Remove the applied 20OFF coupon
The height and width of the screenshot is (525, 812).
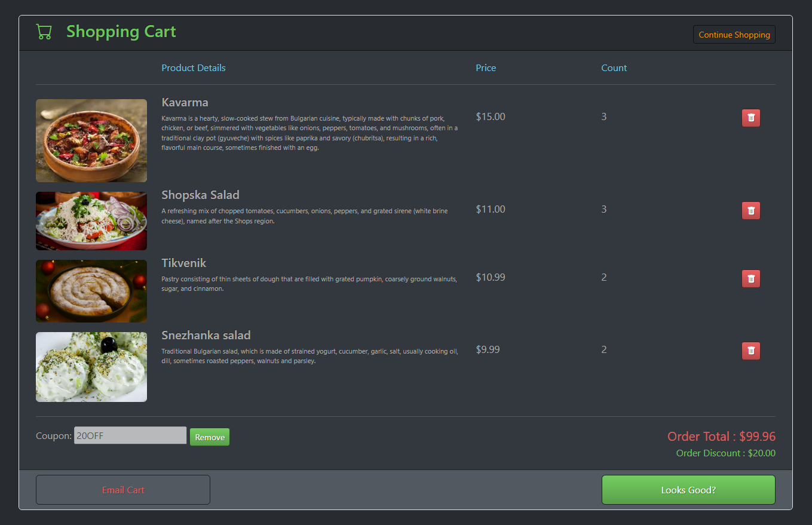coord(209,437)
